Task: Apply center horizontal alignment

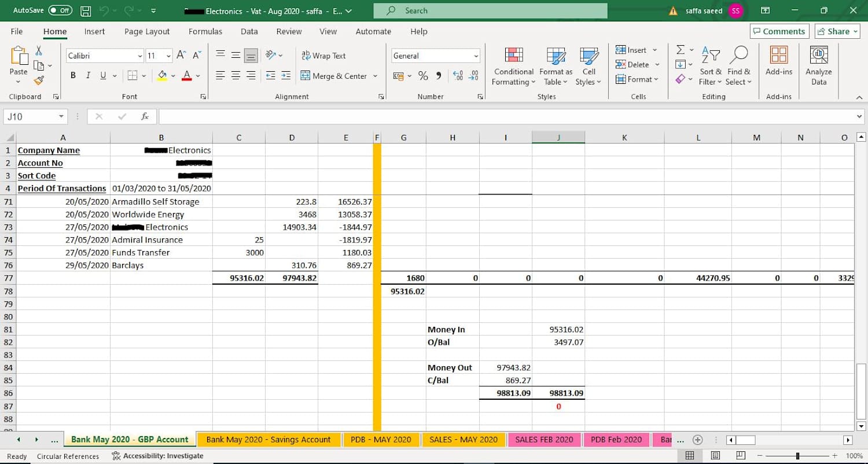Action: (236, 76)
